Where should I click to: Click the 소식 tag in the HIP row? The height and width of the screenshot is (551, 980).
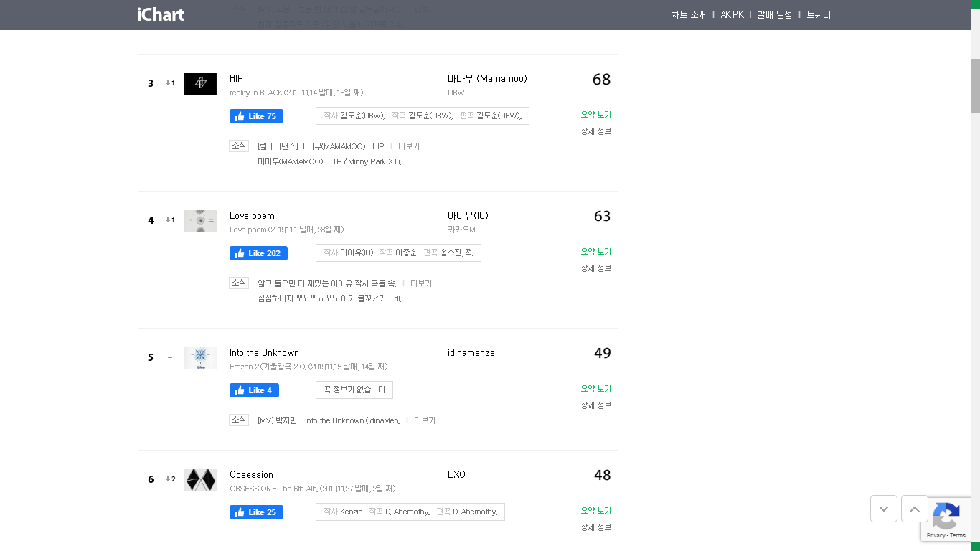click(x=239, y=146)
